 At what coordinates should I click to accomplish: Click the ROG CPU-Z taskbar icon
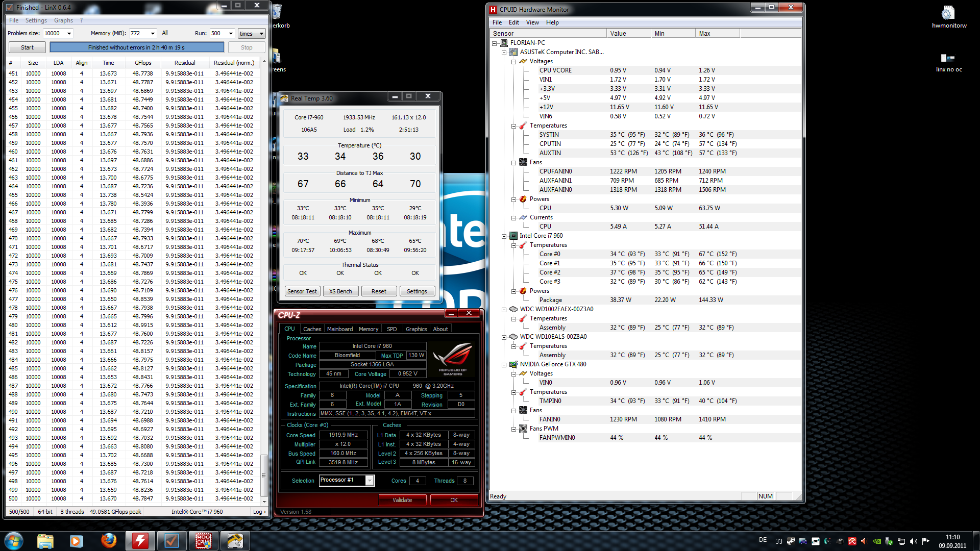click(x=203, y=541)
